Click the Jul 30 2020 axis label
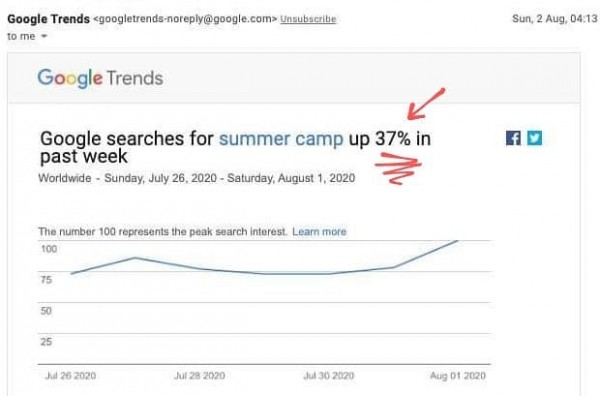 pos(329,376)
